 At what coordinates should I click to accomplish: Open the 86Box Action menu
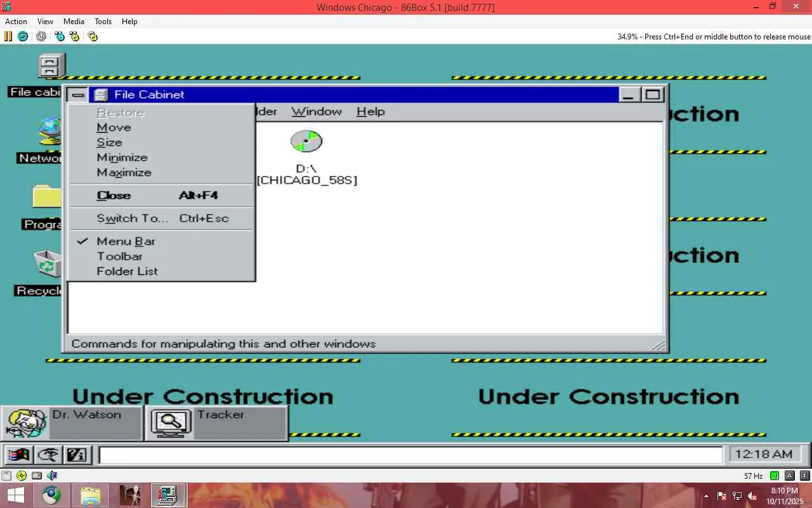click(16, 22)
